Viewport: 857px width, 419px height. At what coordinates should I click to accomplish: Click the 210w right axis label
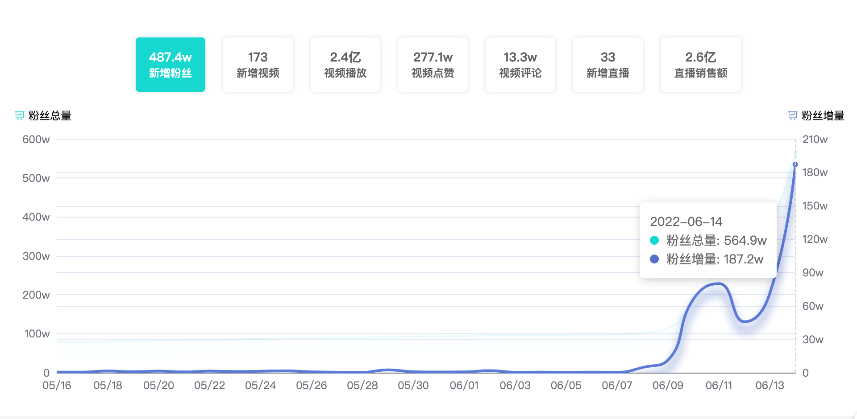pyautogui.click(x=813, y=139)
